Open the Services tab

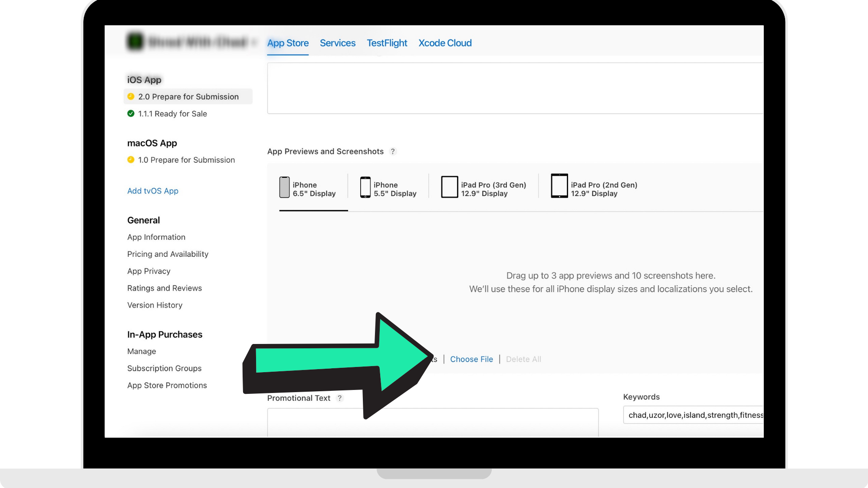pos(337,43)
